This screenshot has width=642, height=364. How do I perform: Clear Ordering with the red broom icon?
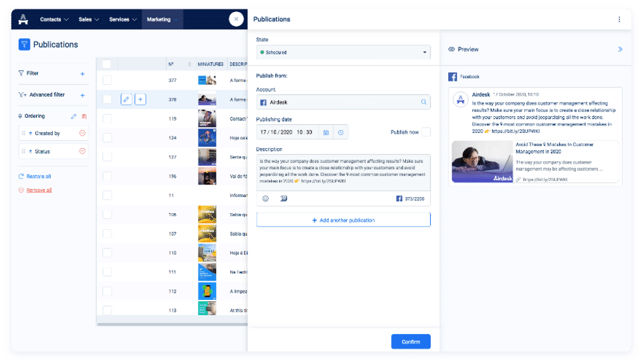pos(84,116)
